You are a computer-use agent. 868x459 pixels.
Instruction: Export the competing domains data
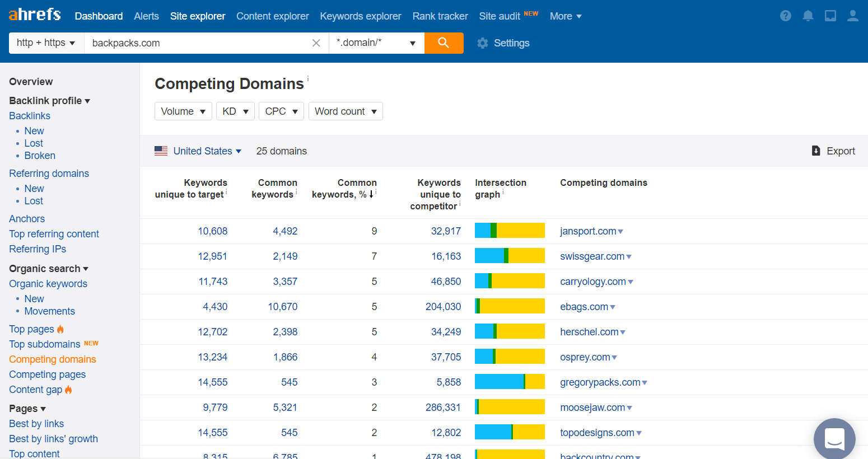point(833,151)
